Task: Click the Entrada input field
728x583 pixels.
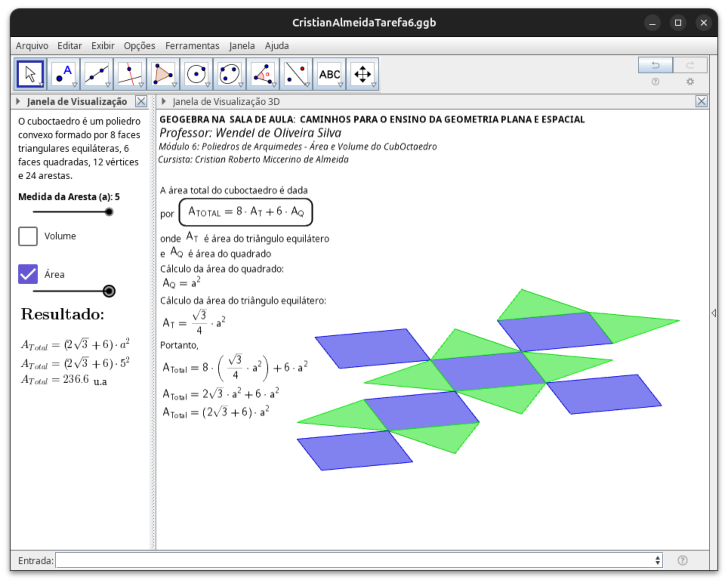Action: 355,560
